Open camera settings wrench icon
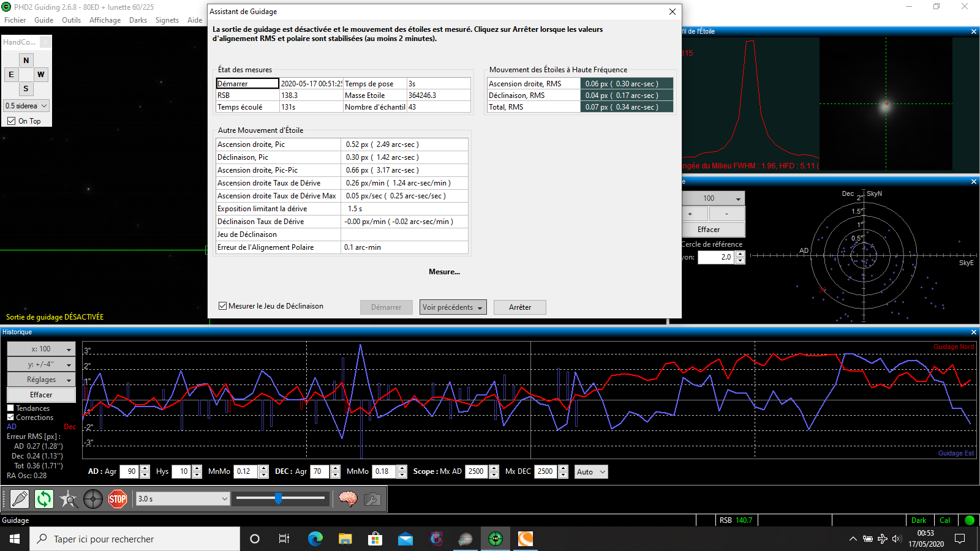The width and height of the screenshot is (980, 551). tap(372, 499)
